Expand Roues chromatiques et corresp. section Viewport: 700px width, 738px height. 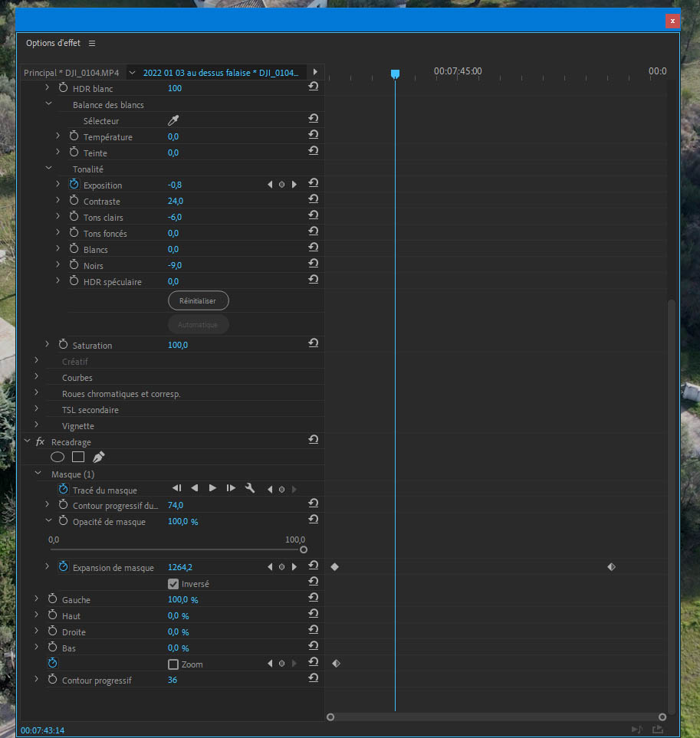[36, 392]
